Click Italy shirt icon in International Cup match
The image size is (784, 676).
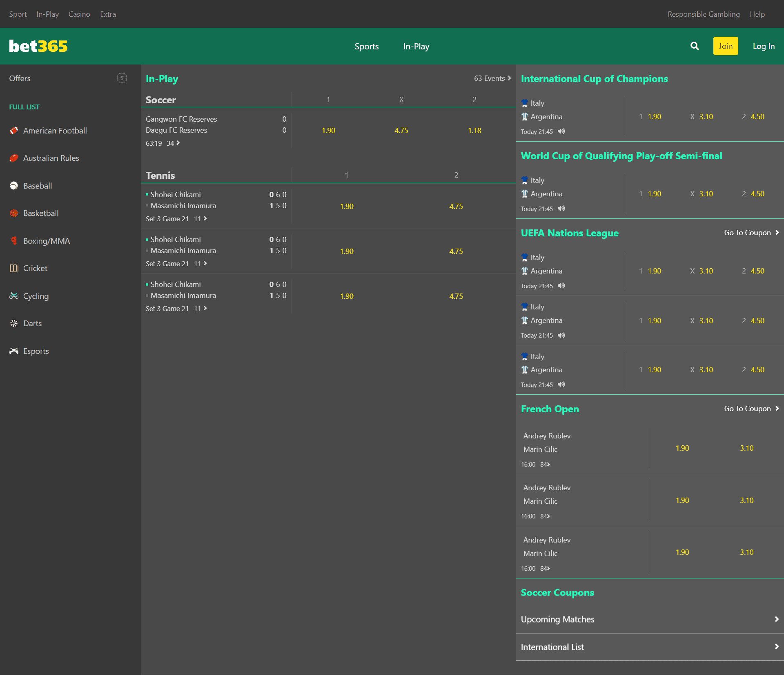pos(525,103)
